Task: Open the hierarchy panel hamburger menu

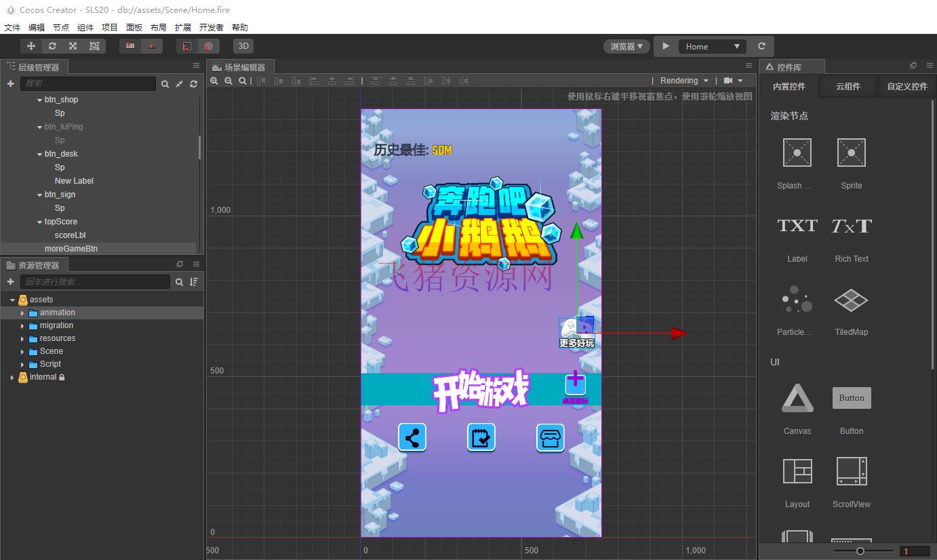Action: point(196,66)
